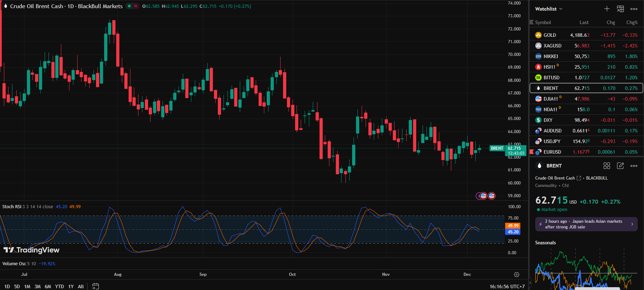
Task: Click the 16:16:56 UTC+7 timezone button
Action: pyautogui.click(x=507, y=286)
